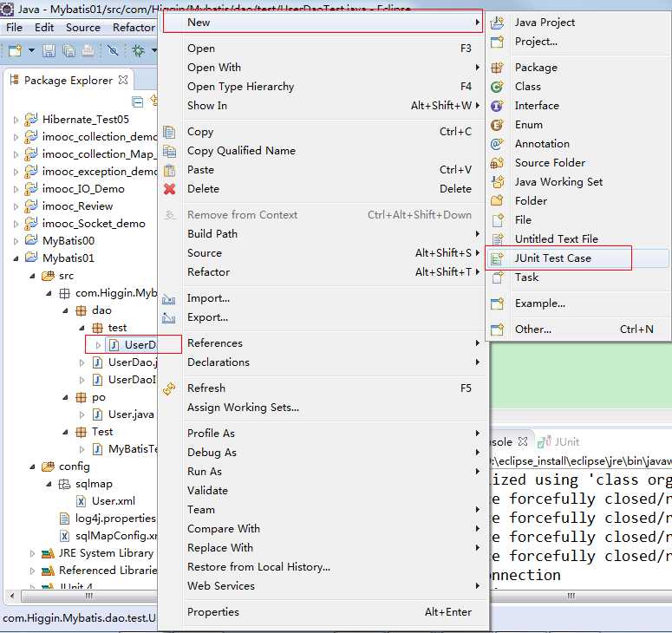
Task: Click the Source Folder icon
Action: coord(497,163)
